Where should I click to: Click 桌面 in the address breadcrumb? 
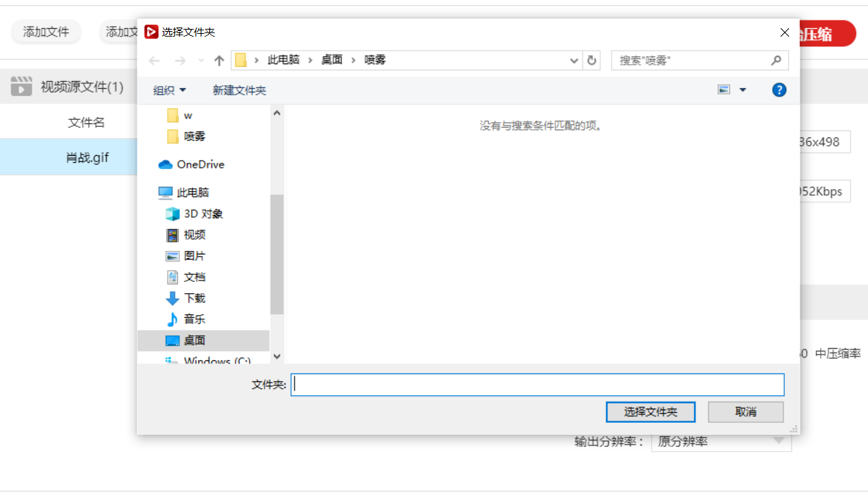pos(332,60)
